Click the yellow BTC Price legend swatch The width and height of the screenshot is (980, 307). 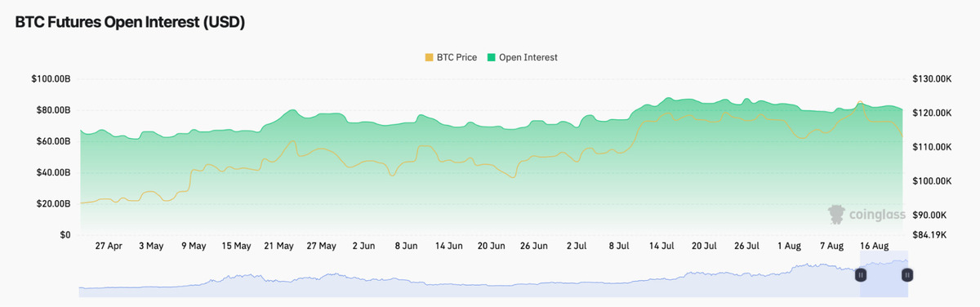pyautogui.click(x=430, y=57)
